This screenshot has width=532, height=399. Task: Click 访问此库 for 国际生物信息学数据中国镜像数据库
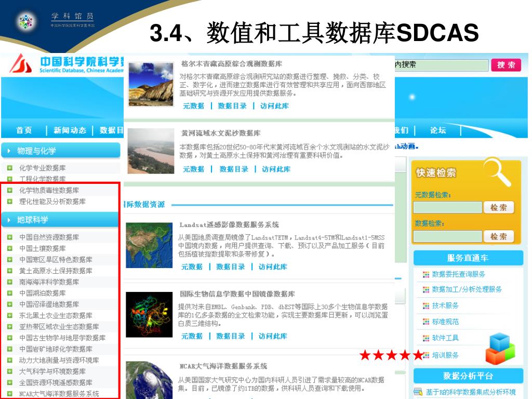coord(273,336)
